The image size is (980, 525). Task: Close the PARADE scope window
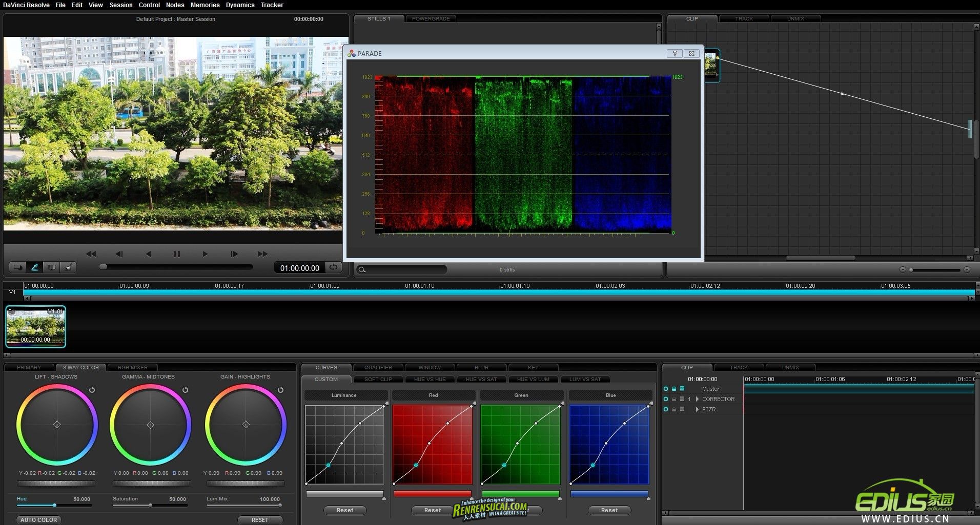tap(691, 53)
